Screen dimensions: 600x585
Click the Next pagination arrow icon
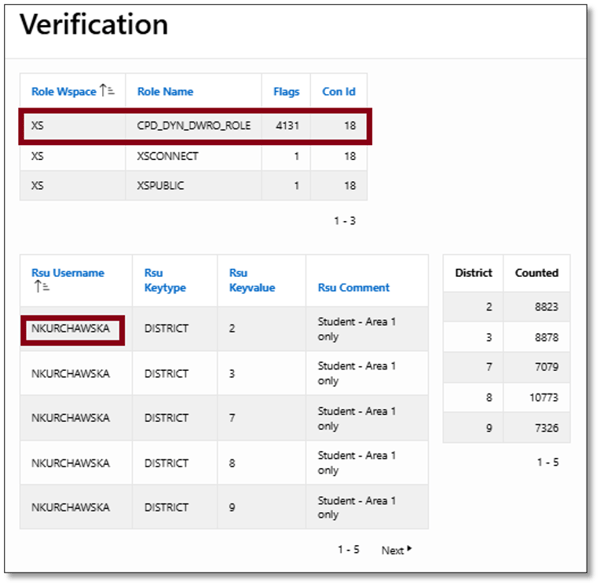409,550
